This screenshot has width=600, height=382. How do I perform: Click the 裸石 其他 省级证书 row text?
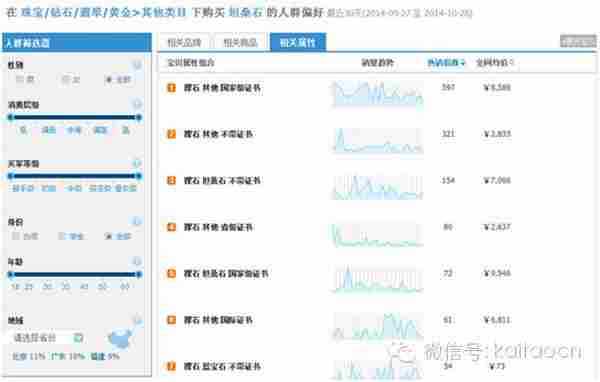point(218,227)
